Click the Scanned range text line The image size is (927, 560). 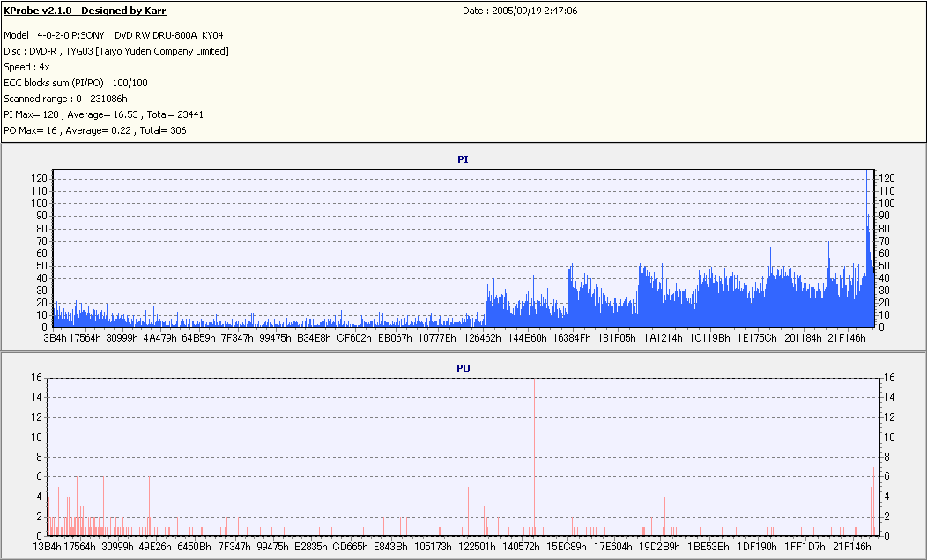click(65, 99)
